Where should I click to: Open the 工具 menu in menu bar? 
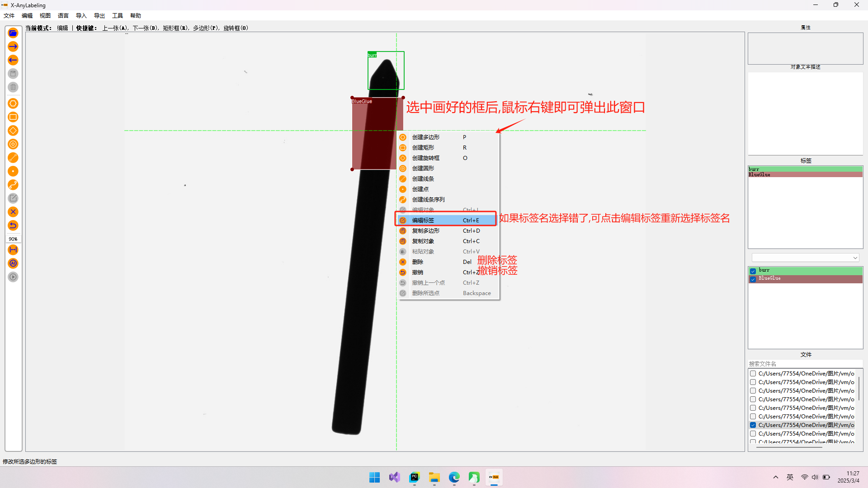[118, 16]
